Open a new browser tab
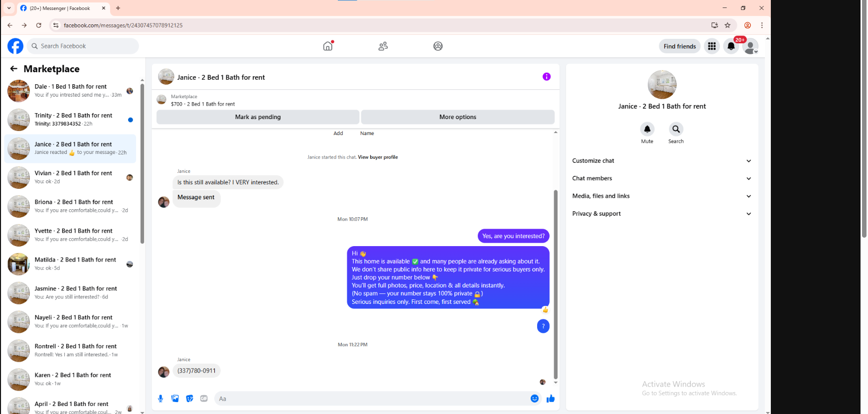Viewport: 868px width, 414px height. click(x=118, y=8)
